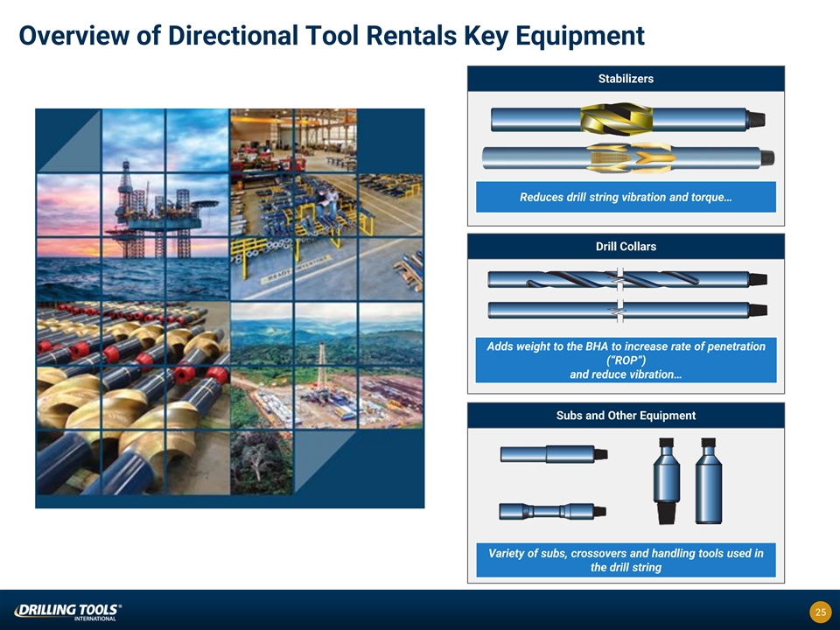Select the smooth drill collar below the spiral one

coord(626,310)
